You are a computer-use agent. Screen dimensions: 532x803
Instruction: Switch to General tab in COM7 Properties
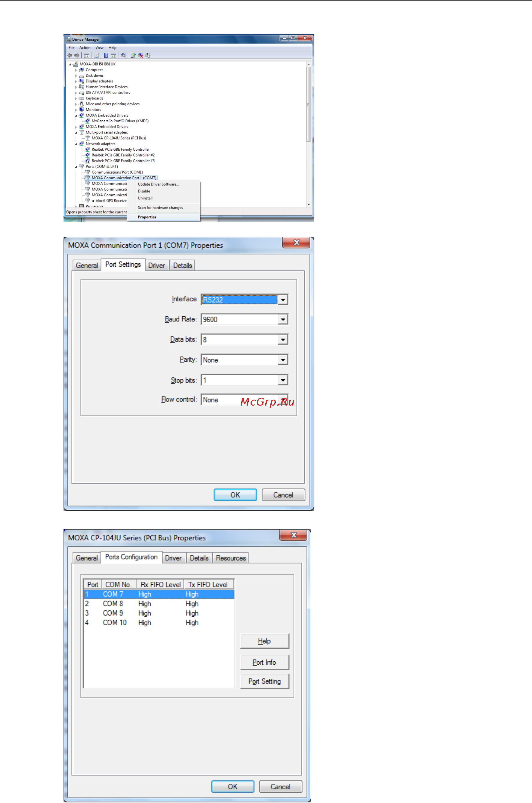(87, 266)
